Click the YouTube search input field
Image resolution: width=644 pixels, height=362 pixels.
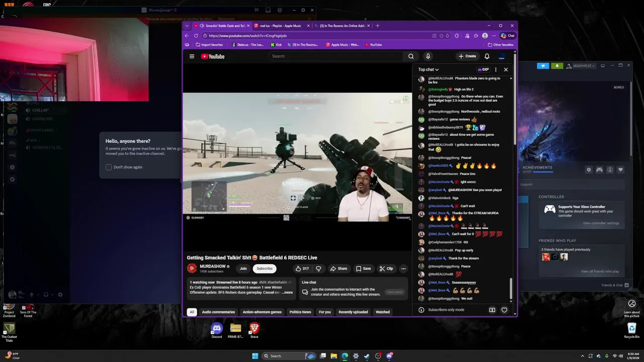336,56
